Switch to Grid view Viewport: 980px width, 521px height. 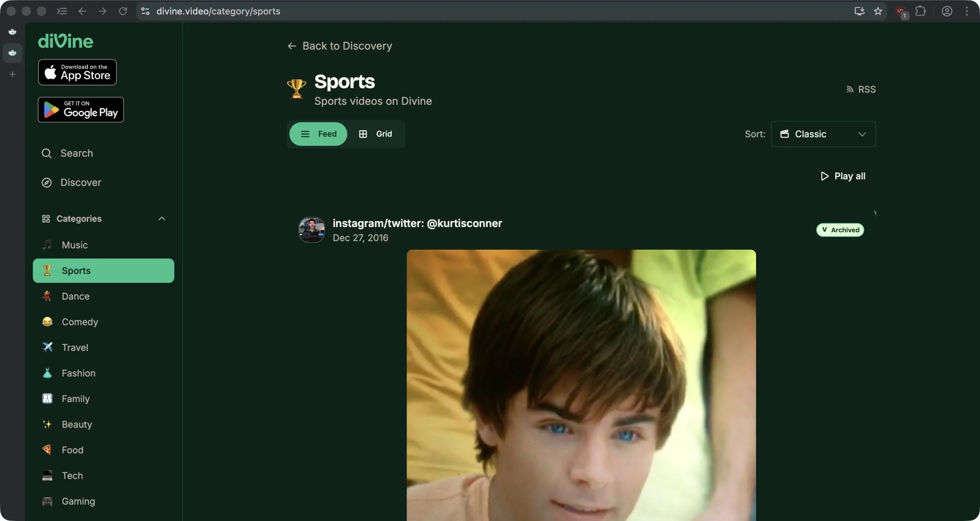coord(376,134)
